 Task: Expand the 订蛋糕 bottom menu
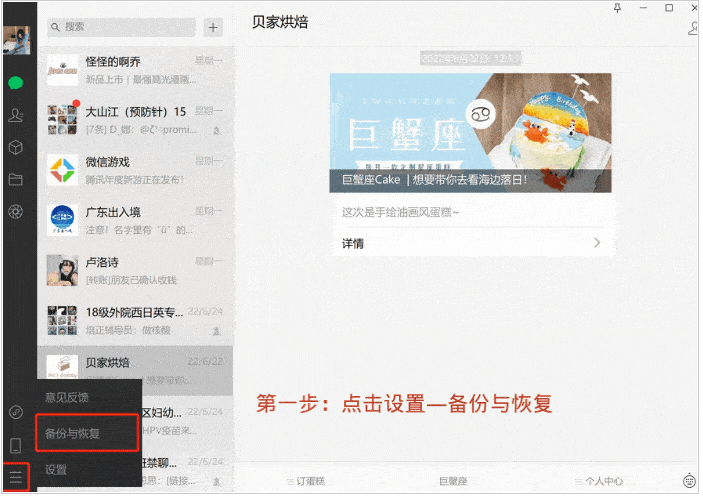[x=306, y=481]
